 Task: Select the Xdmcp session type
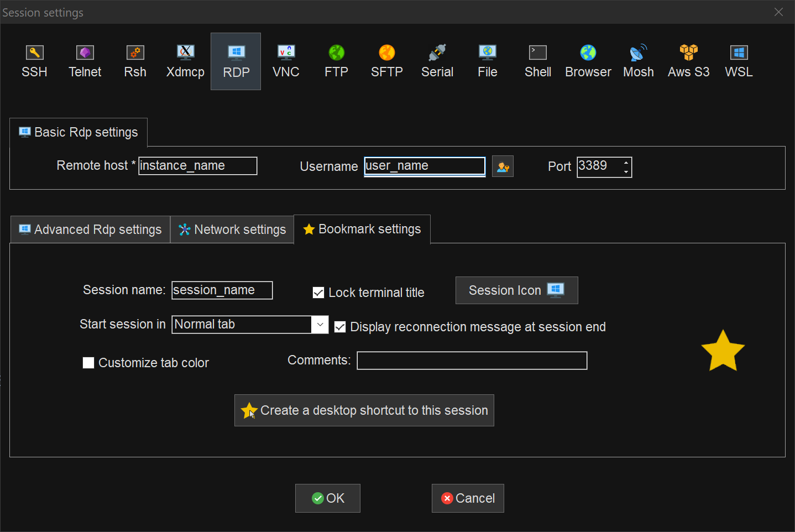click(185, 61)
